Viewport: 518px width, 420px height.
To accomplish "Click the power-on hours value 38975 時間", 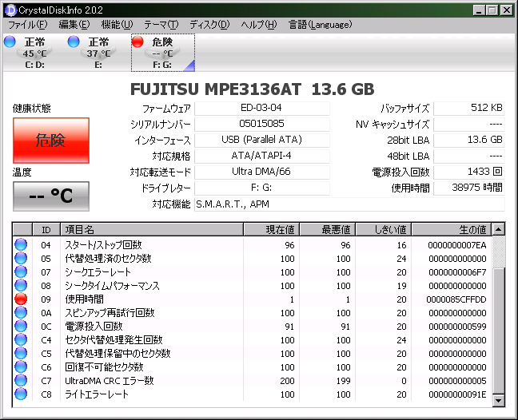I will point(469,188).
